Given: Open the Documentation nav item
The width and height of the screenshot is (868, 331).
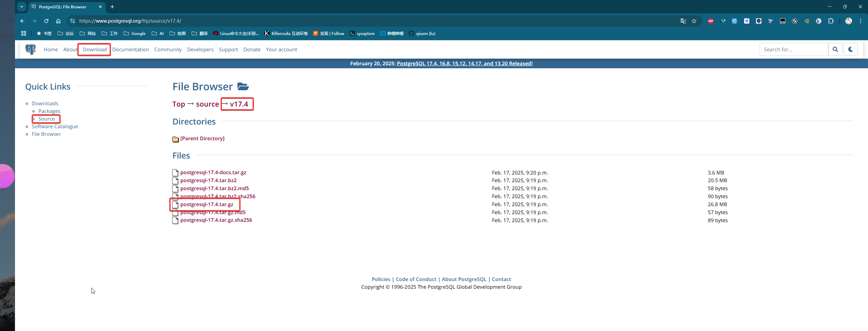Looking at the screenshot, I should 130,50.
